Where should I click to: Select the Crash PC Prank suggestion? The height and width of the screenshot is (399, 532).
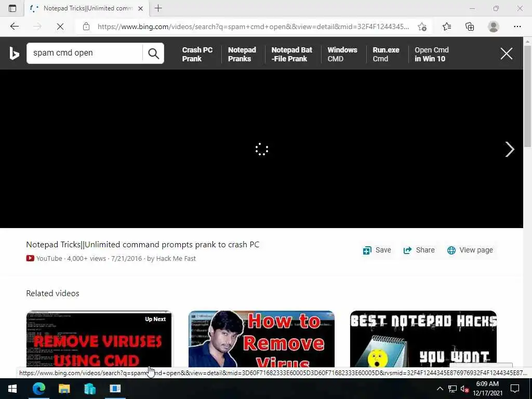pos(197,54)
